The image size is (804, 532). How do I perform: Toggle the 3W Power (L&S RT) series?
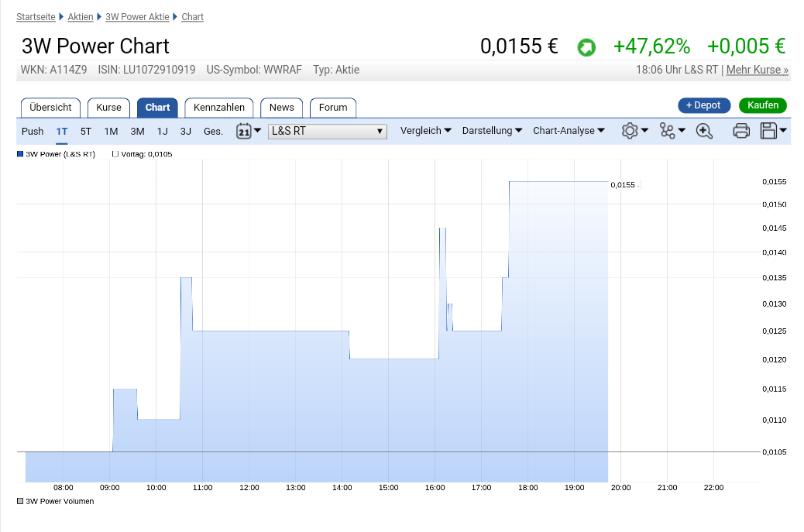20,154
